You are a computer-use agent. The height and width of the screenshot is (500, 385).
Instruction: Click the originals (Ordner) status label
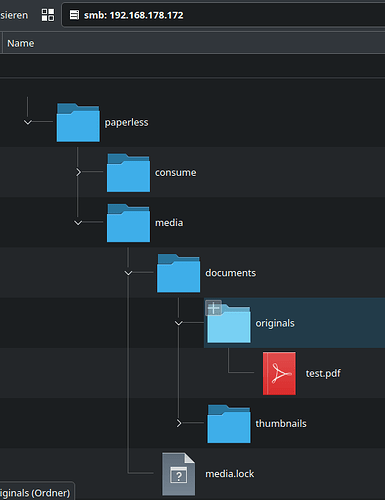(x=35, y=493)
